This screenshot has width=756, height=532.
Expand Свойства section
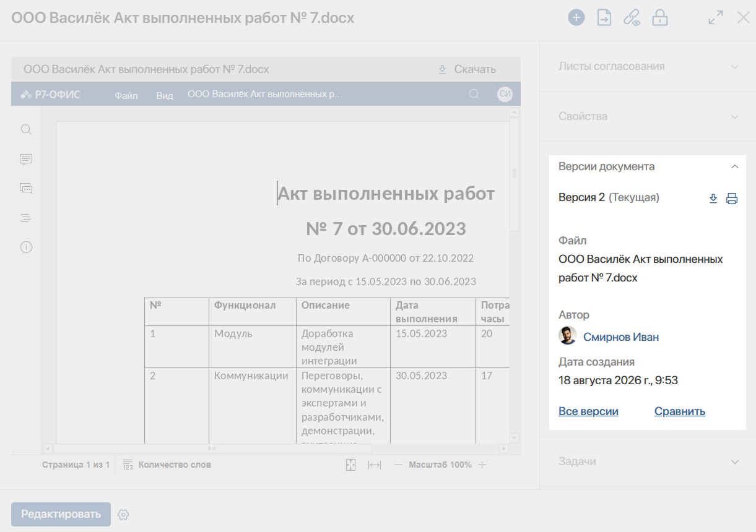(648, 116)
